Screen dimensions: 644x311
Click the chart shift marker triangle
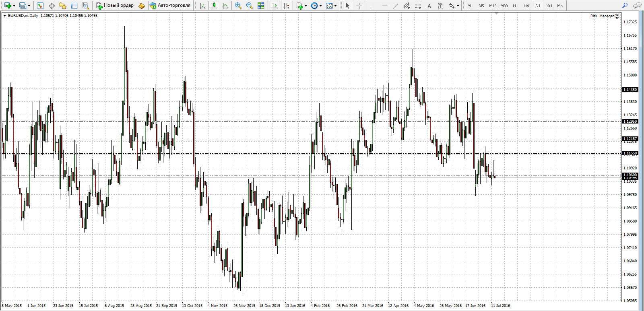pos(497,13)
